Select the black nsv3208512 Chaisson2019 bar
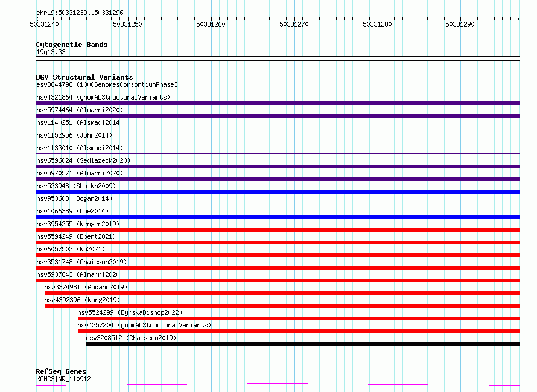This screenshot has height=392, width=537. pos(303,344)
